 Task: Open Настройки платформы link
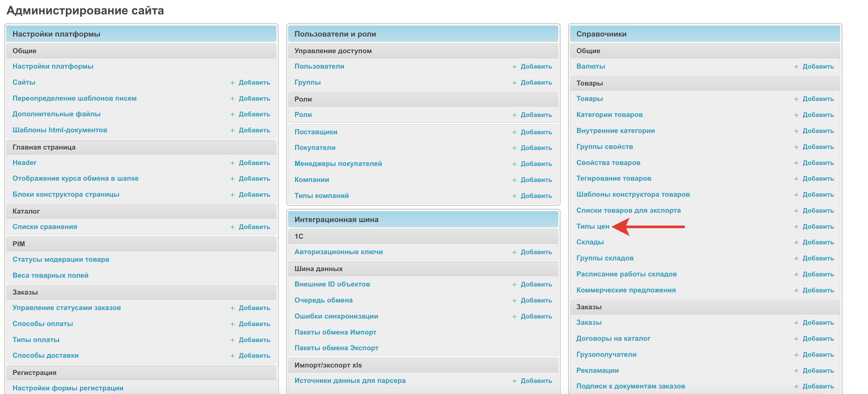pos(53,66)
